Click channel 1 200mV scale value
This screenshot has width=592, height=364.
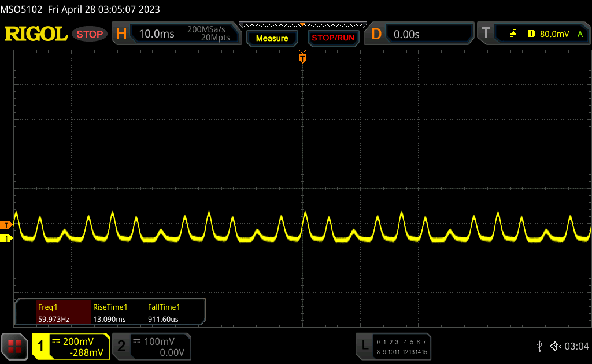click(x=78, y=341)
